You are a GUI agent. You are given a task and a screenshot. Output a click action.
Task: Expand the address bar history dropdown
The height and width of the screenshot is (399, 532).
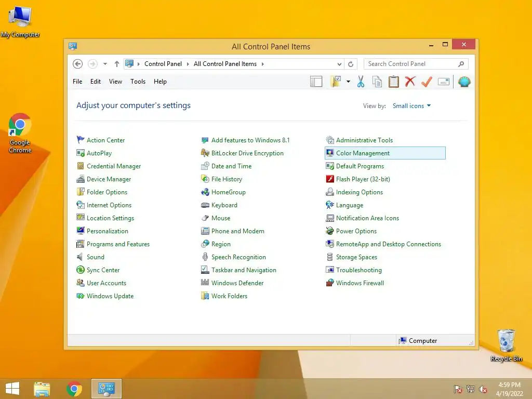click(339, 64)
